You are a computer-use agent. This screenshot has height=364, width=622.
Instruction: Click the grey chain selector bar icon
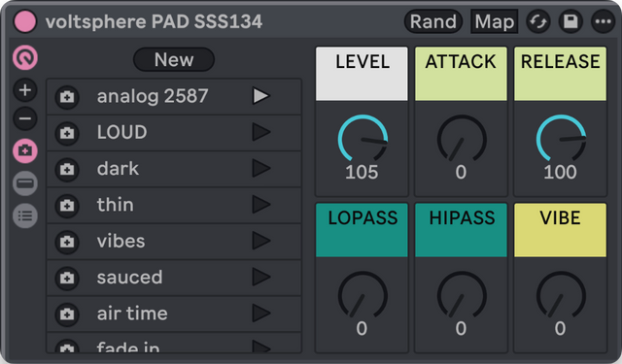pyautogui.click(x=25, y=183)
